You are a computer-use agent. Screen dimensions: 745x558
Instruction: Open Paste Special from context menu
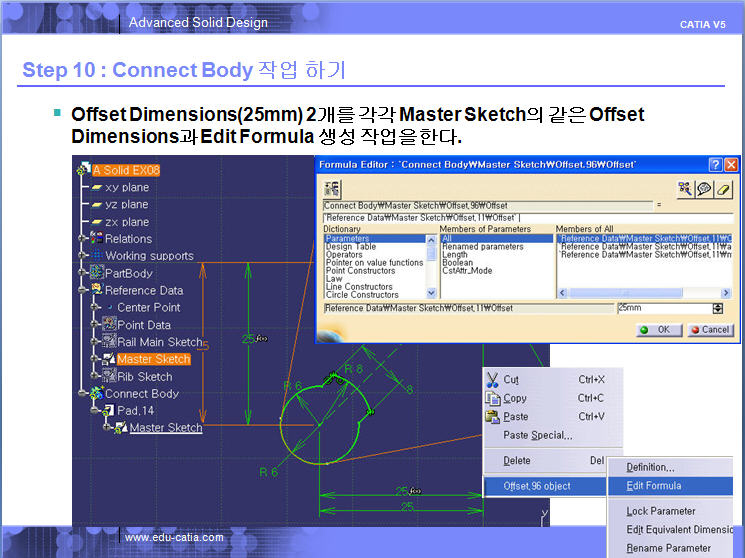click(538, 435)
